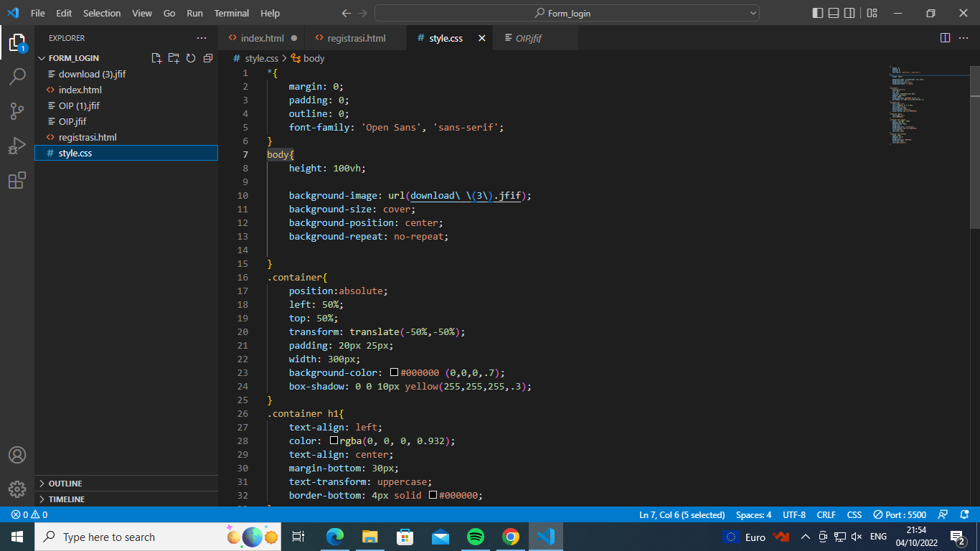Show hidden system tray icons
Screen dimensions: 980x551
coord(806,537)
